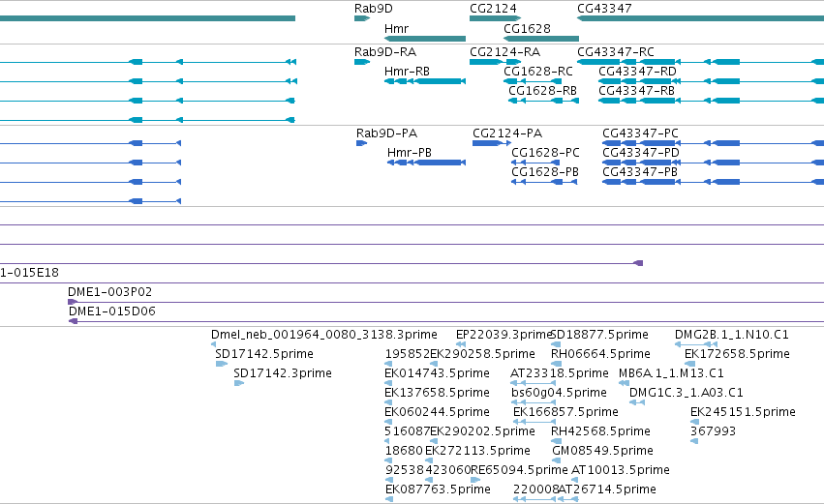Viewport: 824px width, 504px height.
Task: Open EST EK290258.5prime
Action: 482,354
